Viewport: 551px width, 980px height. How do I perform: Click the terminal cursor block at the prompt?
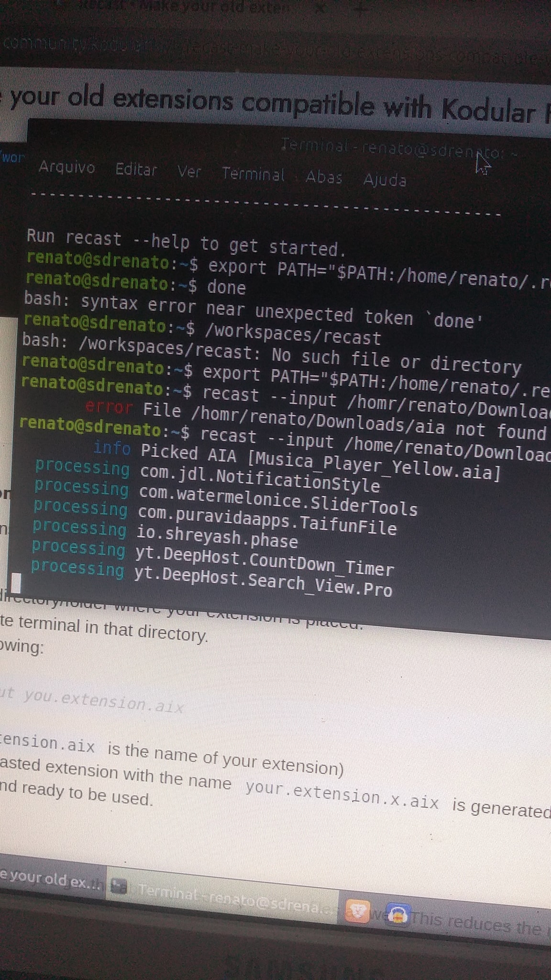point(16,583)
